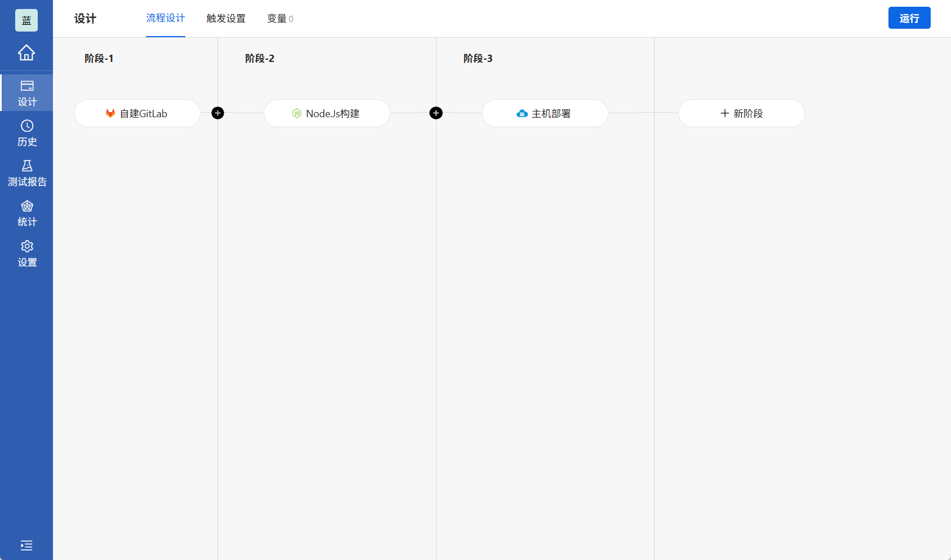Add a task after 阶段-2 with plus button
The width and height of the screenshot is (951, 560).
tap(436, 113)
